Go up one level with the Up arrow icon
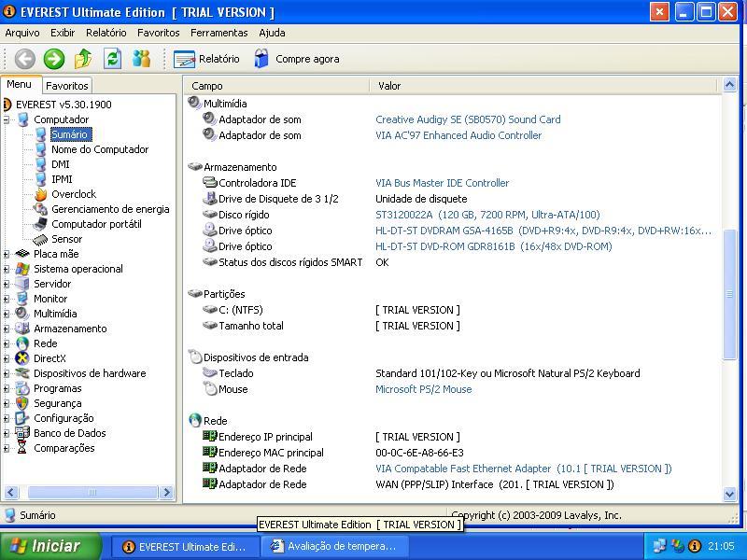The width and height of the screenshot is (747, 560). 83,59
